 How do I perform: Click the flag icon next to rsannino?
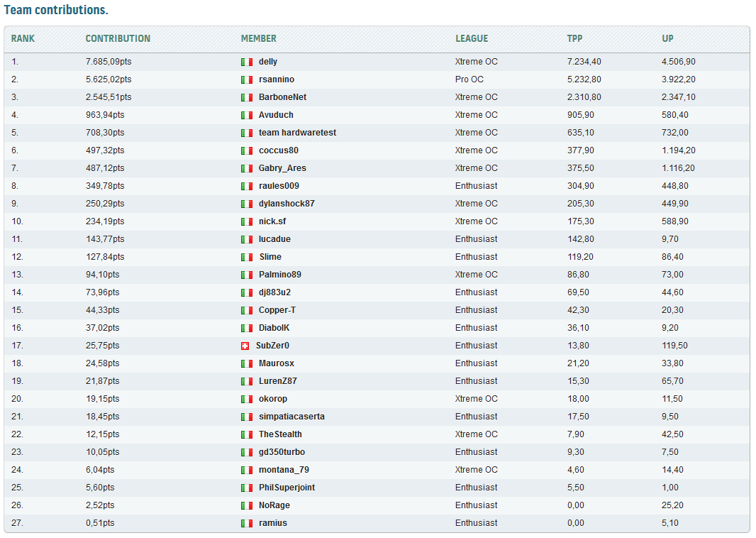[246, 79]
